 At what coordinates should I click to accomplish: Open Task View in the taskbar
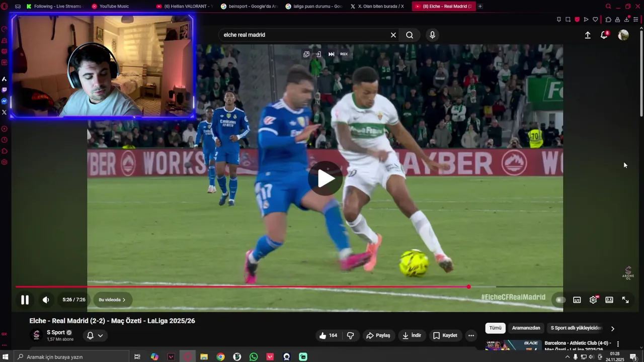pyautogui.click(x=137, y=356)
